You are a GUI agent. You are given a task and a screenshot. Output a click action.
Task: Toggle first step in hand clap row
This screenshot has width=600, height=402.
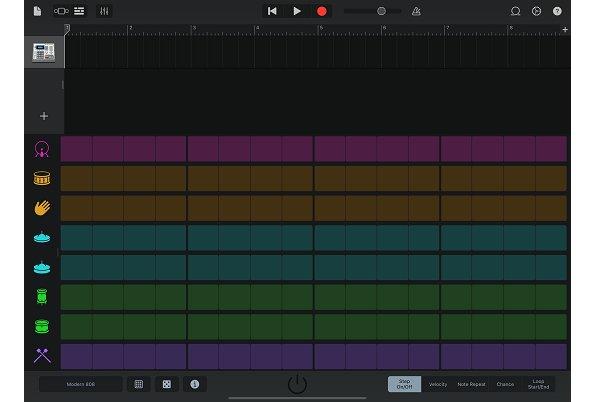77,208
